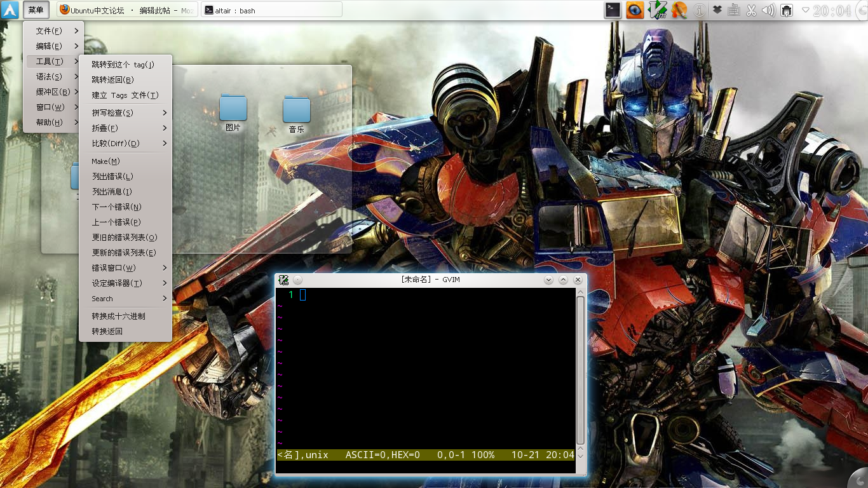
Task: Open the network connection tray icon
Action: (x=787, y=10)
